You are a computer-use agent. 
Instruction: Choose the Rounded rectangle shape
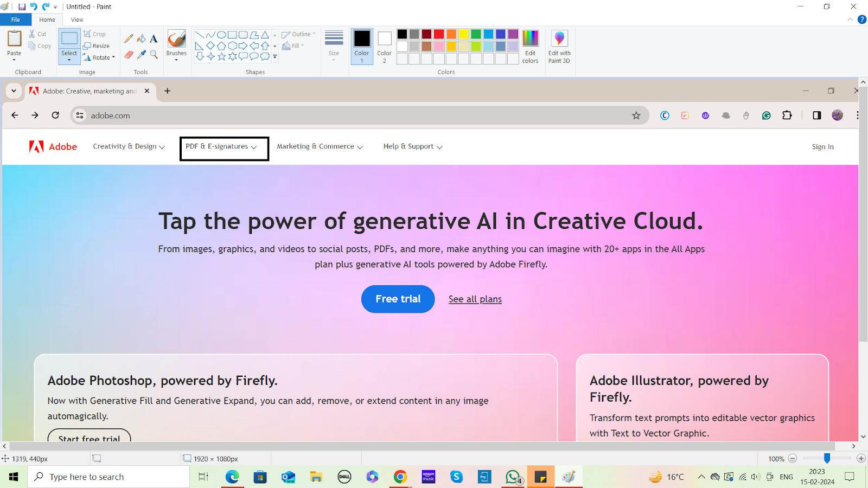[x=243, y=35]
